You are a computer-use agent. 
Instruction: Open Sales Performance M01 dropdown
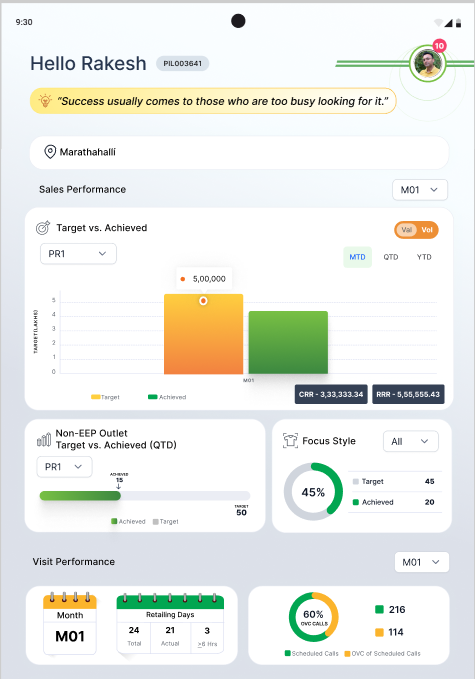tap(420, 190)
